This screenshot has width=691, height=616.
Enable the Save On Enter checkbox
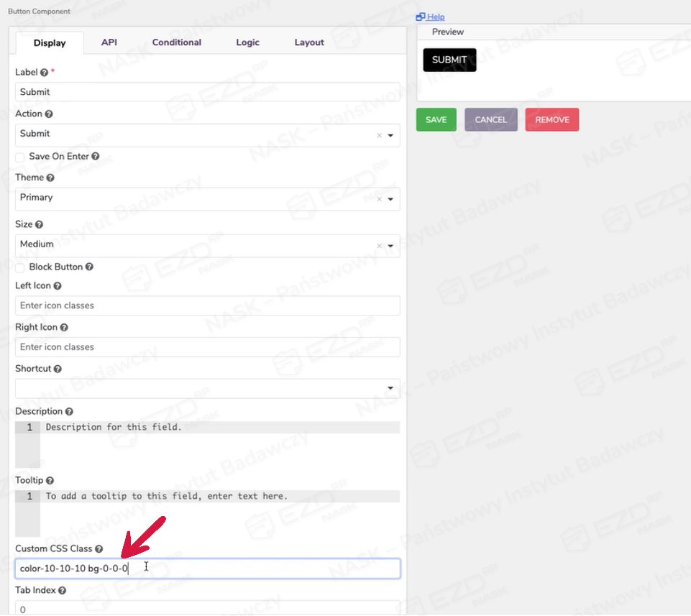pyautogui.click(x=20, y=157)
